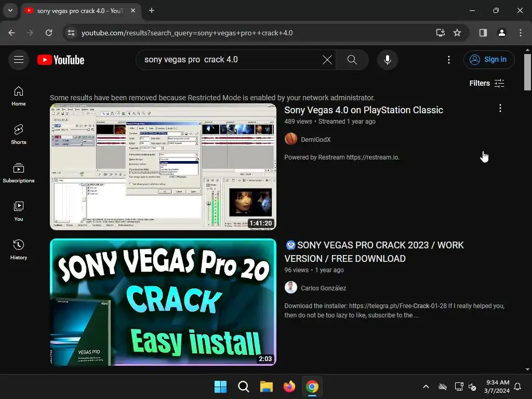Open the notifications bell in taskbar
The height and width of the screenshot is (399, 532).
518,387
